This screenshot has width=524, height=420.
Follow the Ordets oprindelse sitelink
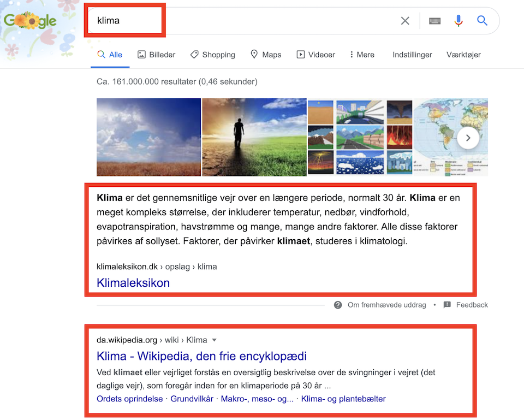129,399
